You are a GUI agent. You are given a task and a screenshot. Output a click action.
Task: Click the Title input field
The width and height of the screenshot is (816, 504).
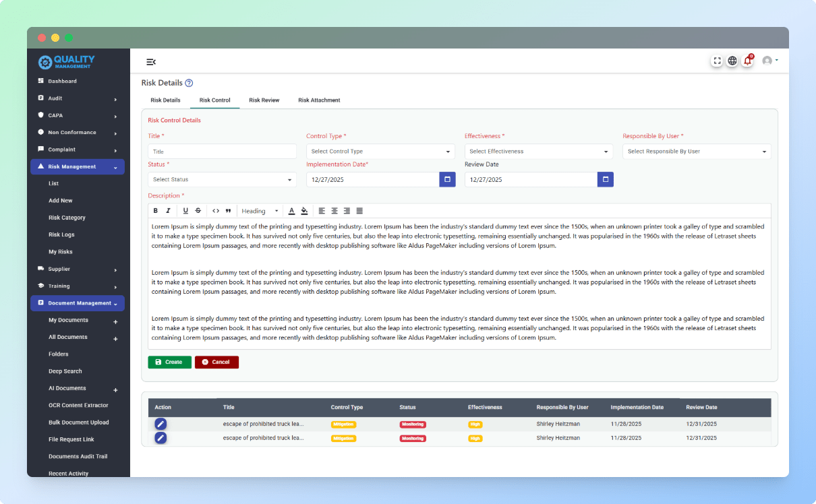coord(222,152)
